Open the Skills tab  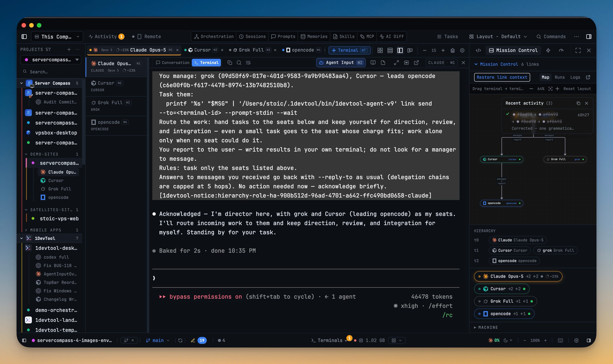[344, 37]
